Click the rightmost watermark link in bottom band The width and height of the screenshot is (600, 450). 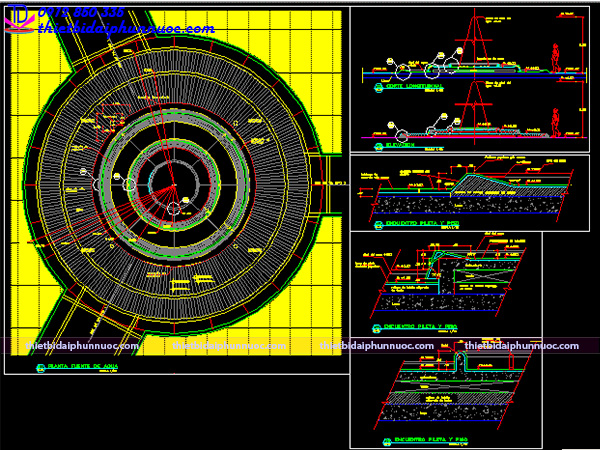point(522,346)
